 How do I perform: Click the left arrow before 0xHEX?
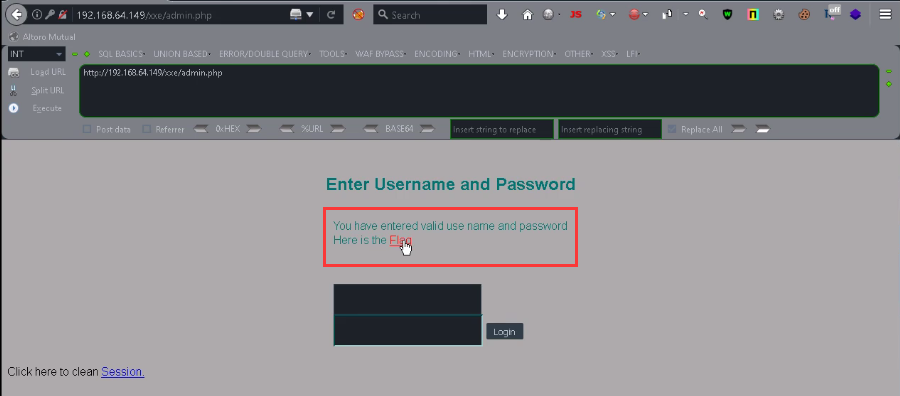click(201, 129)
